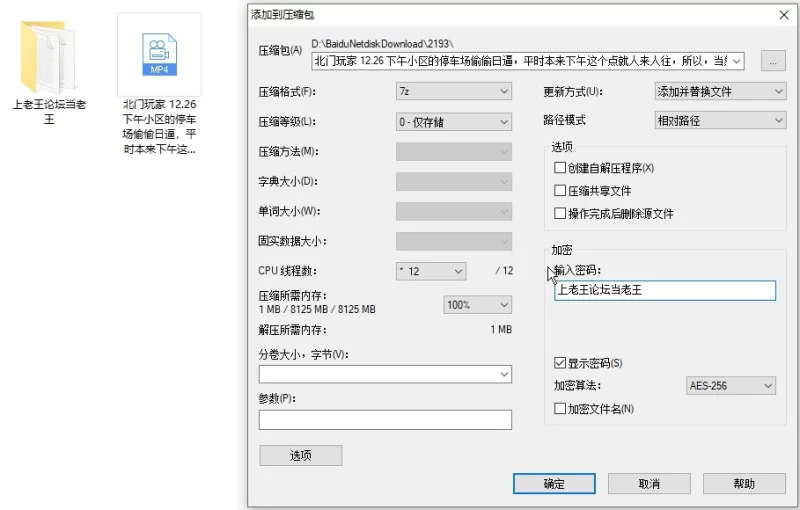The image size is (800, 510).
Task: Uncheck 显示密码 checkbox
Action: [560, 363]
